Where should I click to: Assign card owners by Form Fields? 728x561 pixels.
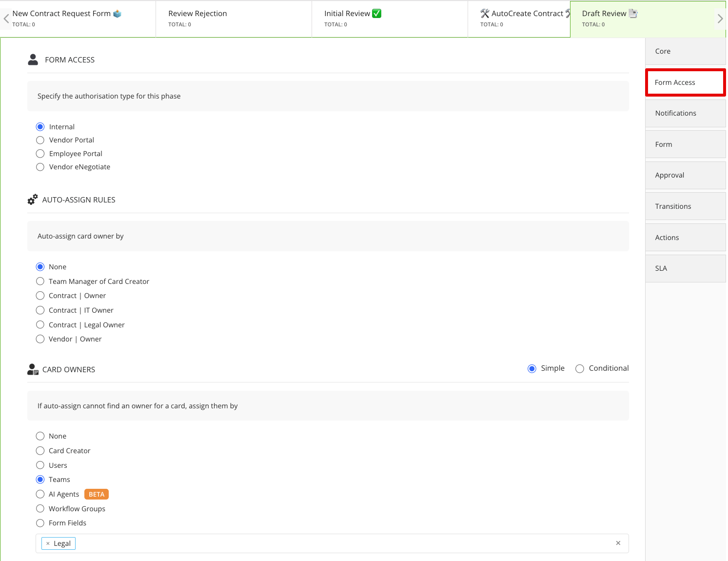pos(40,523)
